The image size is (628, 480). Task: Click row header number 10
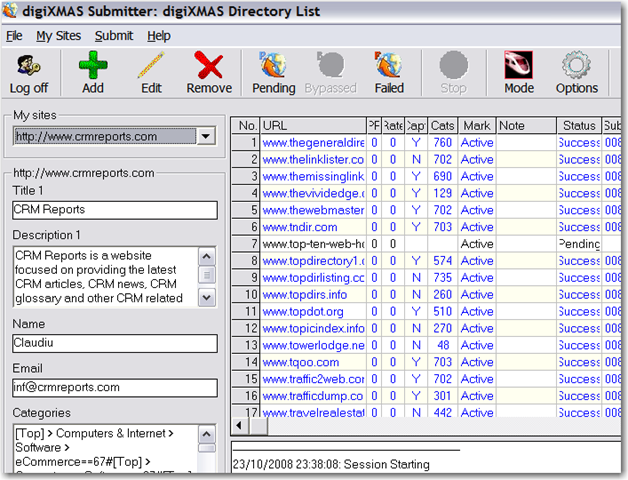245,294
